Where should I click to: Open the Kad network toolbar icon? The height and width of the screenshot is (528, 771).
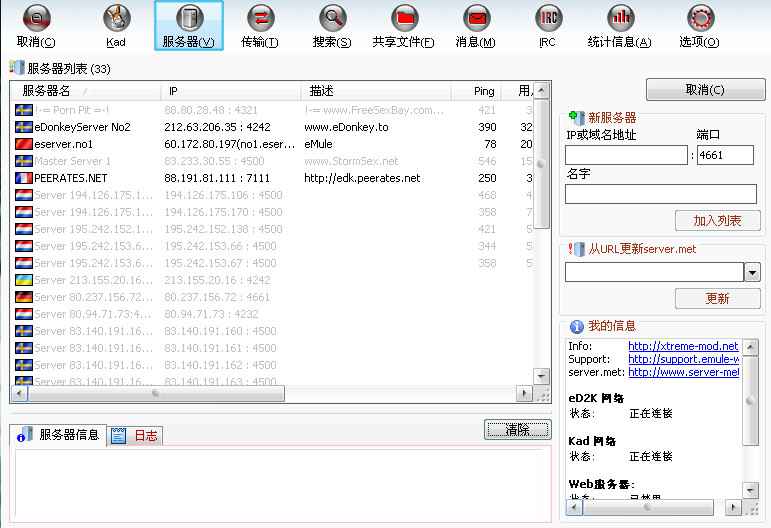click(x=116, y=18)
